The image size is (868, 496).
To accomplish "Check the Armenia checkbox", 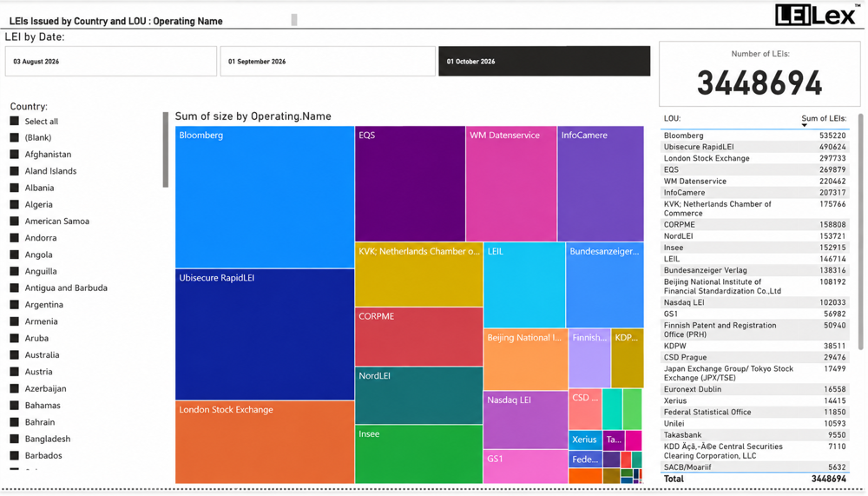I will (x=15, y=321).
